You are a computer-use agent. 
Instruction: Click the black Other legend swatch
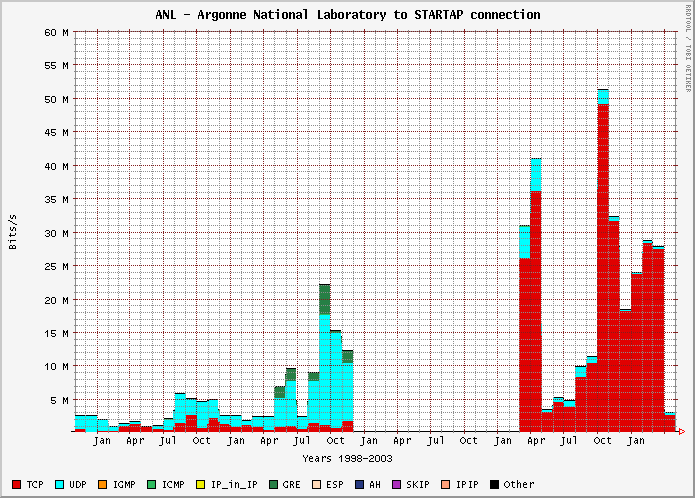[494, 484]
